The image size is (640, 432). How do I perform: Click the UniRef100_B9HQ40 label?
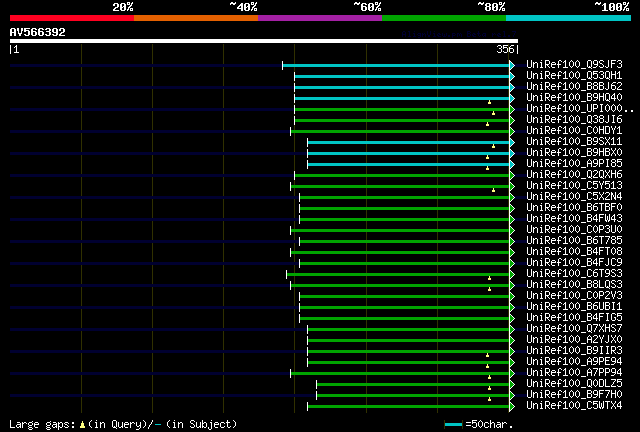pyautogui.click(x=574, y=98)
